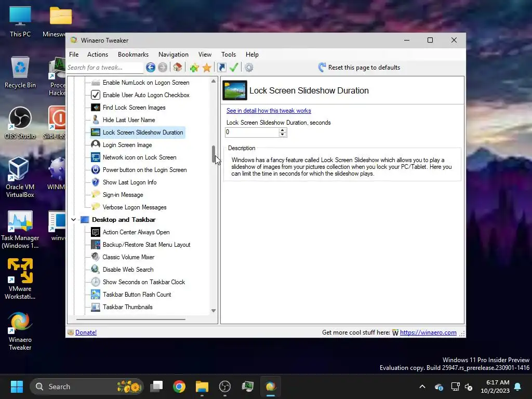
Task: Select the This PC desktop icon
Action: [20, 22]
